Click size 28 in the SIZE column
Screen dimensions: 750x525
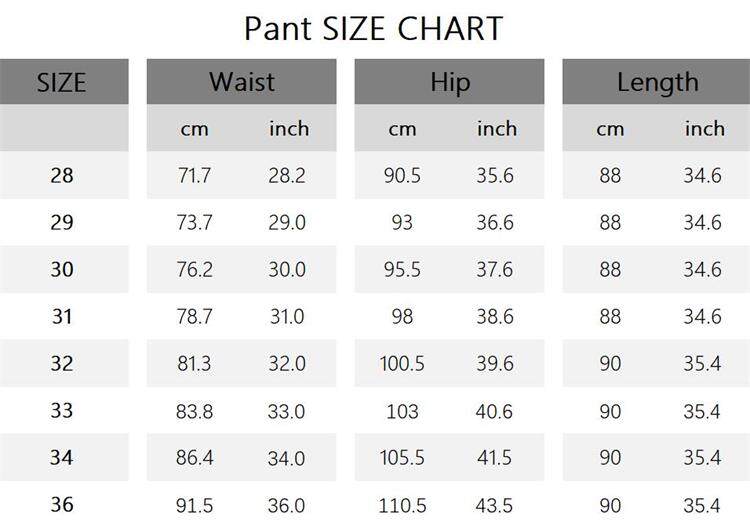point(62,176)
